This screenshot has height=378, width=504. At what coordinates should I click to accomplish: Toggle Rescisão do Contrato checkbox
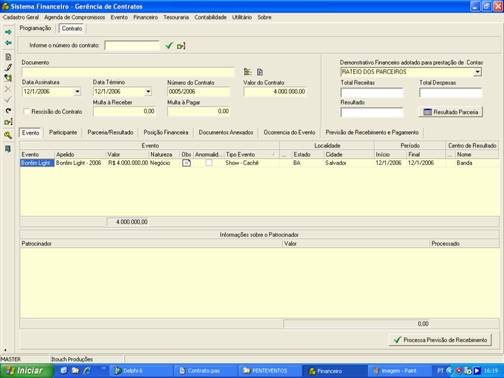click(x=27, y=111)
